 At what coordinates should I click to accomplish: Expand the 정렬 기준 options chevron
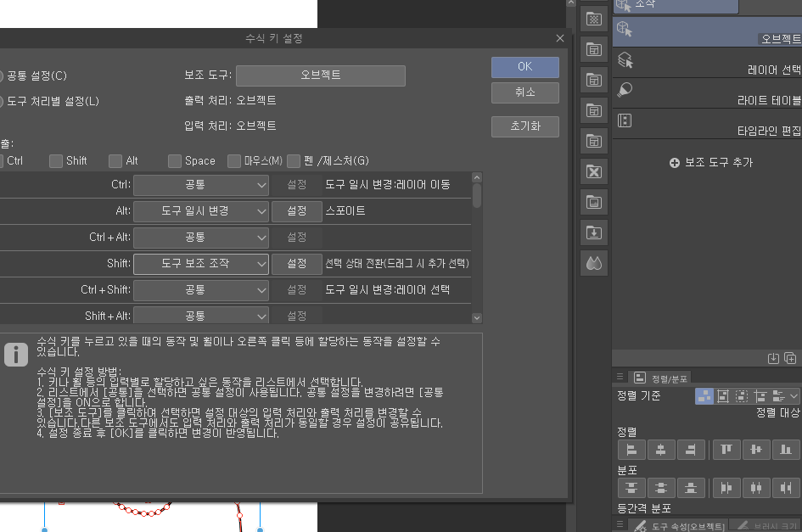794,396
